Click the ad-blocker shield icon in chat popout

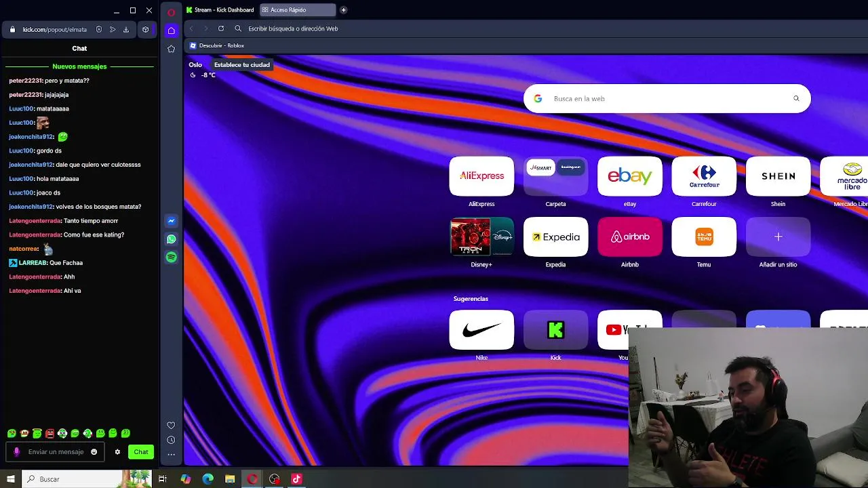click(98, 30)
